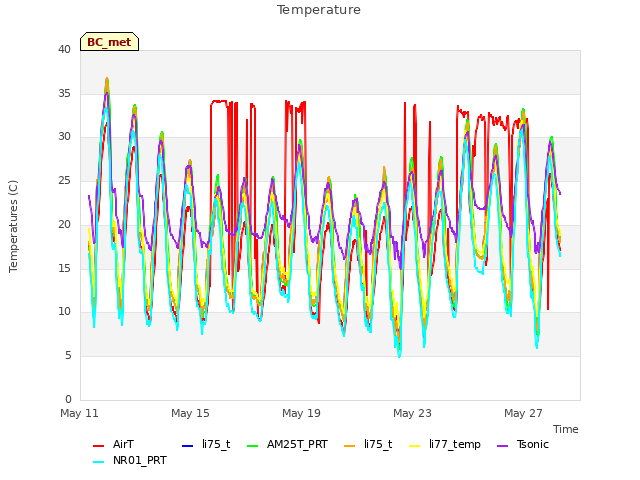
Task: Click the BC_met annotation label
Action: 109,42
